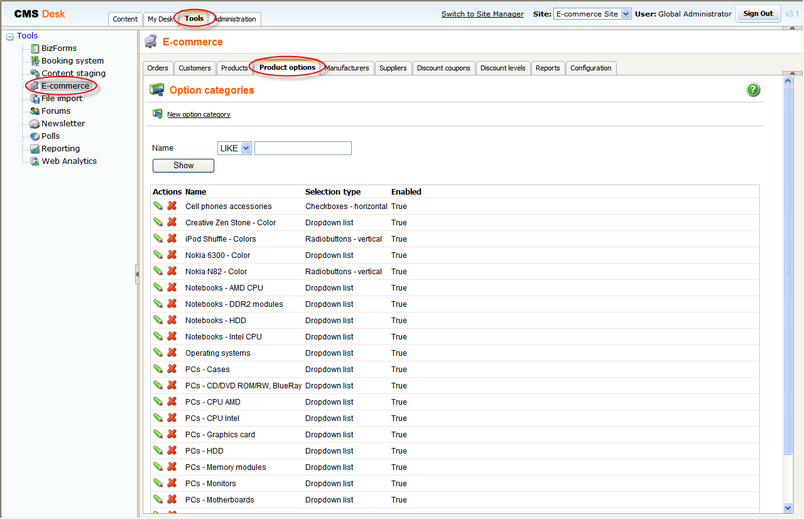Go to the Discount coupons tab

point(444,68)
